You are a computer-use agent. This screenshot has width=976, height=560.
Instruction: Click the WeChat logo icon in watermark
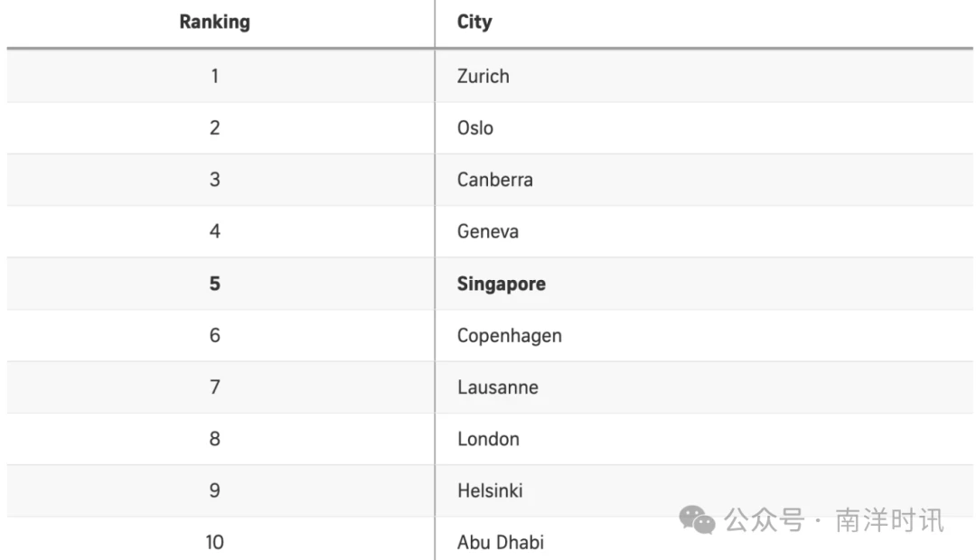click(697, 519)
